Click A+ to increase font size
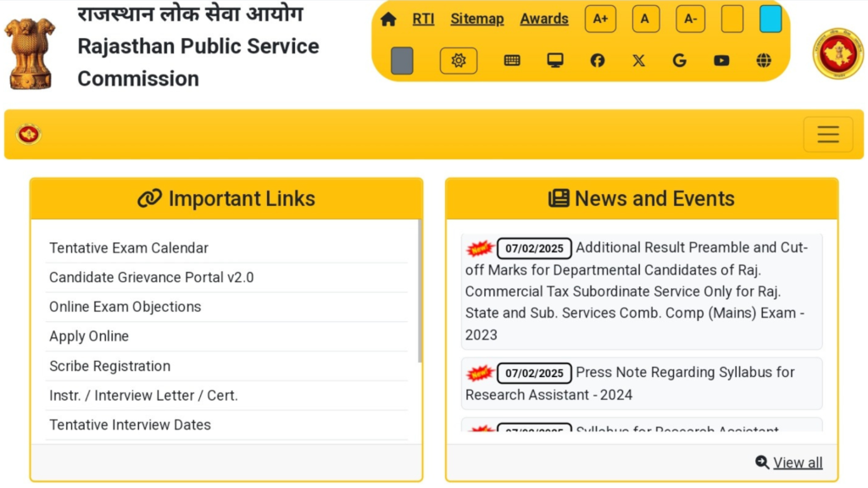The image size is (868, 488). (x=600, y=18)
